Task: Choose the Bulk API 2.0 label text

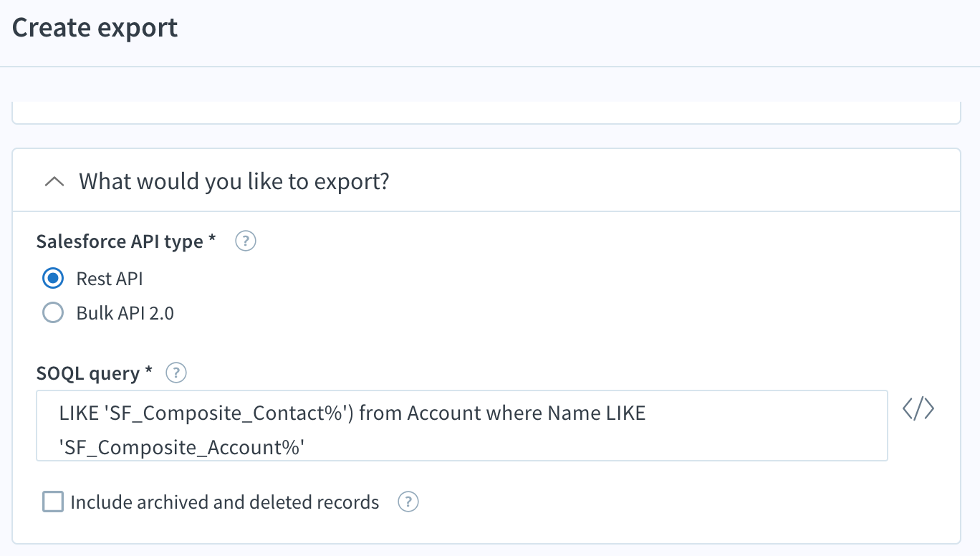Action: [125, 313]
